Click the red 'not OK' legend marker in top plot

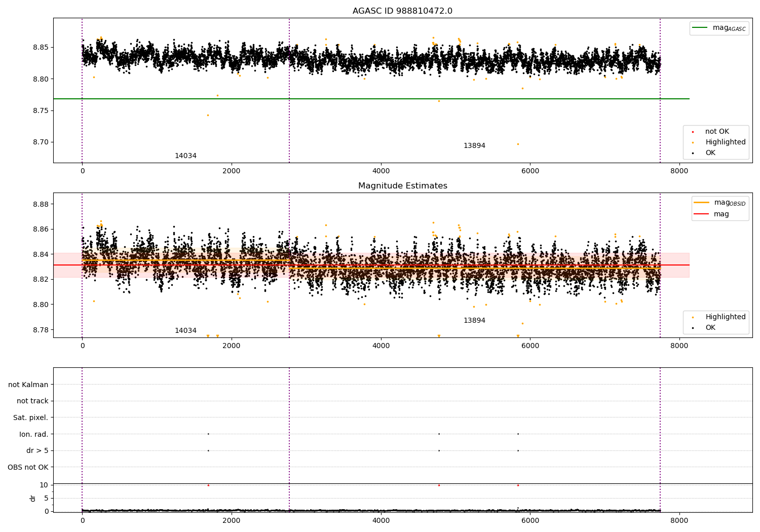(x=693, y=132)
